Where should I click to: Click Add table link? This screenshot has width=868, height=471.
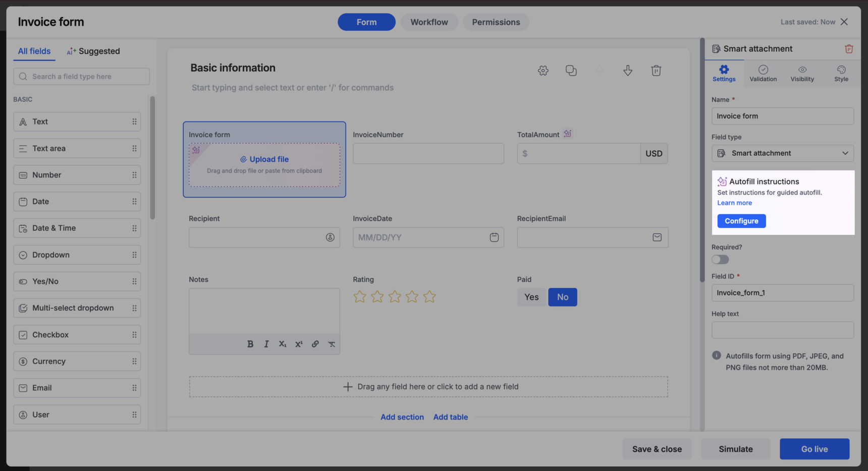(x=451, y=417)
